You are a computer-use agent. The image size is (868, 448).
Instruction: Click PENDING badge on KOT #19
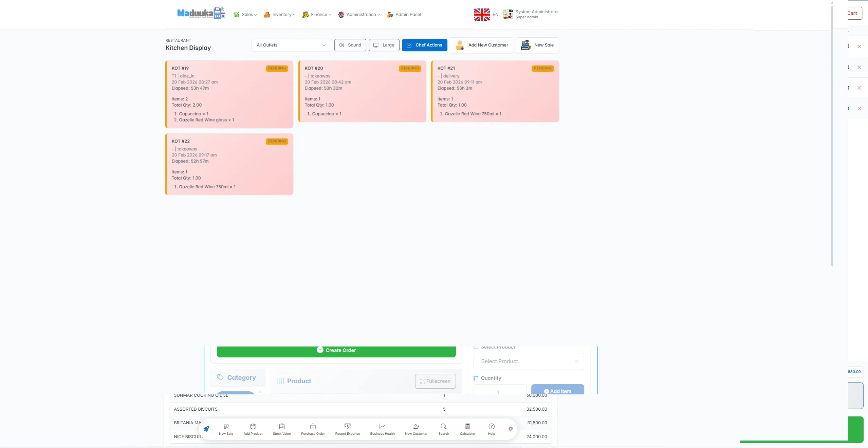click(277, 68)
